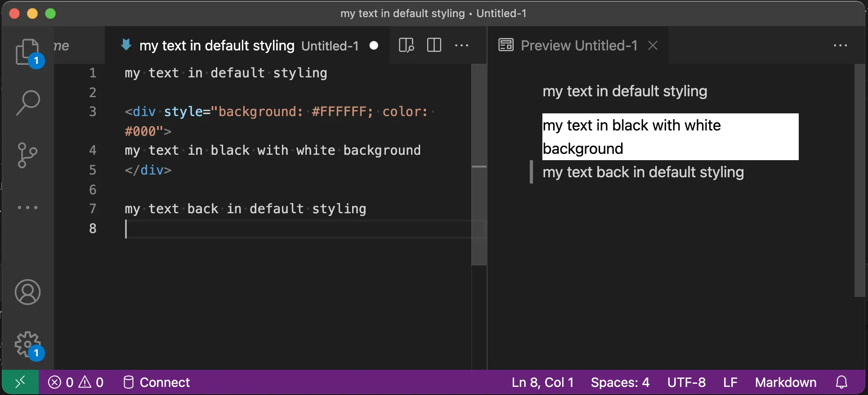Click line 1 text 'my text in default styling'
This screenshot has height=395, width=868.
coord(226,73)
